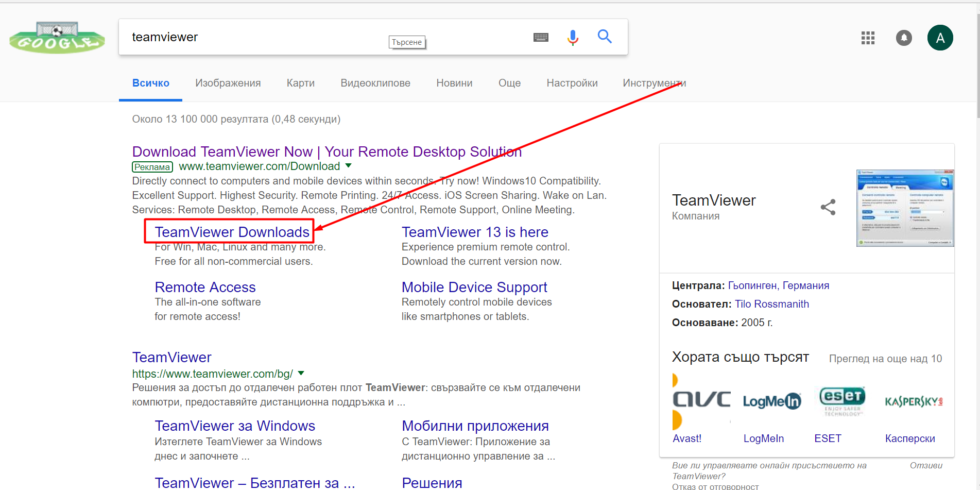Open the Още menu
This screenshot has height=490, width=980.
click(x=509, y=83)
